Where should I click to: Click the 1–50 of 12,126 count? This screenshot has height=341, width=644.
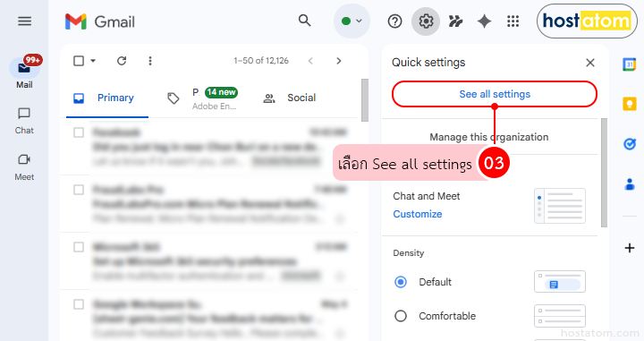coord(261,61)
